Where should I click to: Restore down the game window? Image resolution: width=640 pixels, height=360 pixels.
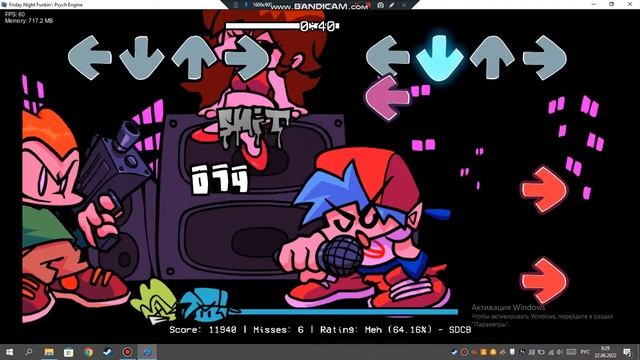click(x=611, y=4)
